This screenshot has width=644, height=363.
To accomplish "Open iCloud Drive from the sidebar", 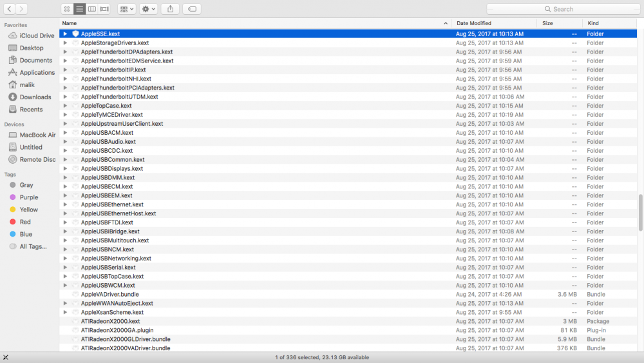I will 37,35.
